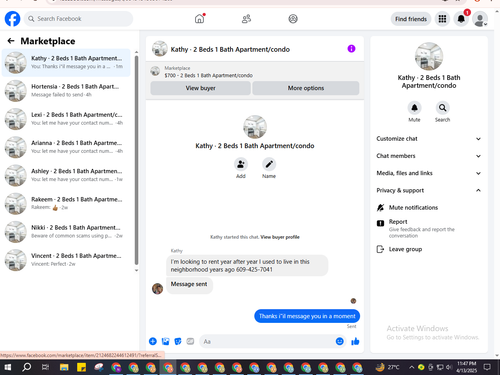Open the notifications bell icon

[x=461, y=19]
